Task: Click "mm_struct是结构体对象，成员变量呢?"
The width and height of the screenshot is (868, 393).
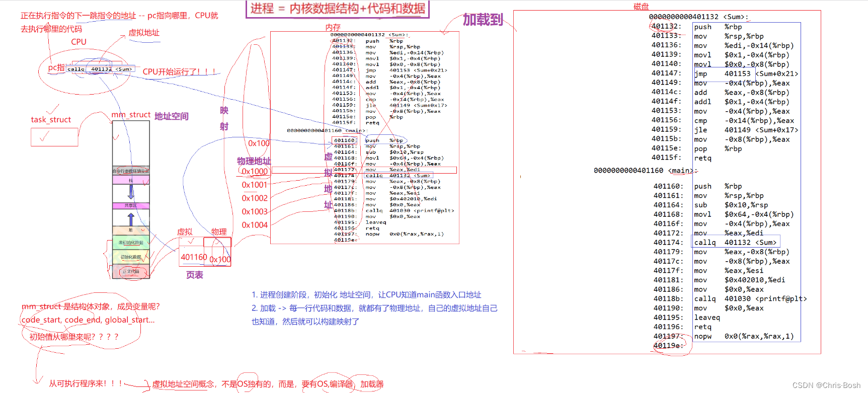Action: click(91, 306)
